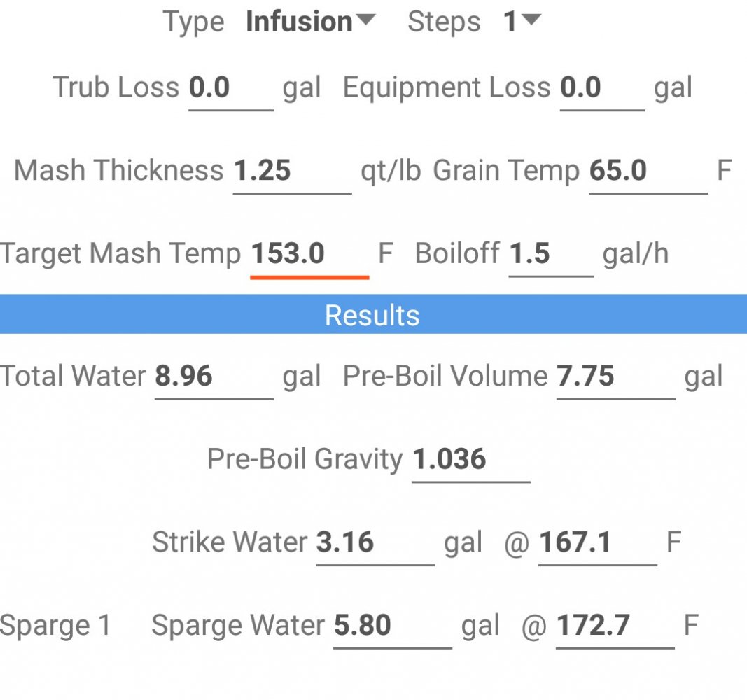747x700 pixels.
Task: Select the Strike Water volume field
Action: pyautogui.click(x=375, y=543)
